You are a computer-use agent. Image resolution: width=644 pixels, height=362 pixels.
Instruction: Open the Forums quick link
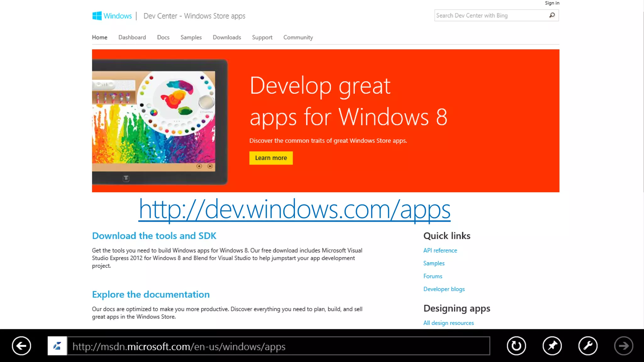click(x=433, y=276)
